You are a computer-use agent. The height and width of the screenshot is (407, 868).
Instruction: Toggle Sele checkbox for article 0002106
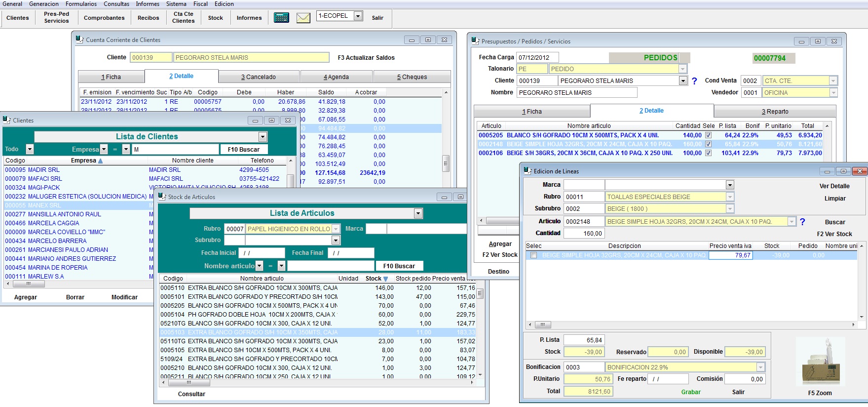708,153
